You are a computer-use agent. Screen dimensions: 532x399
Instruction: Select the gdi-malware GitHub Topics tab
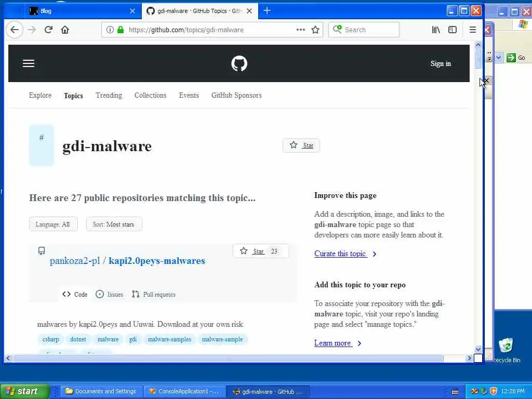(x=200, y=11)
